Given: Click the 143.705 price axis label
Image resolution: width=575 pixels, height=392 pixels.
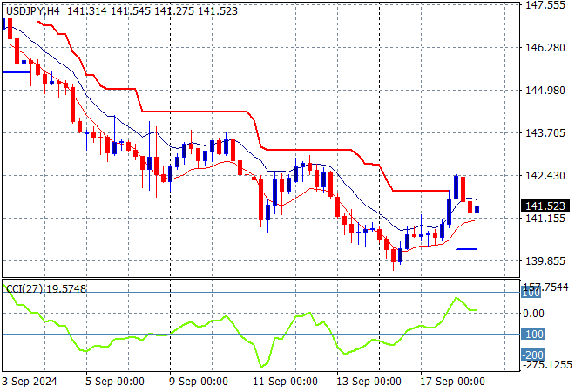Looking at the screenshot, I should [x=545, y=132].
